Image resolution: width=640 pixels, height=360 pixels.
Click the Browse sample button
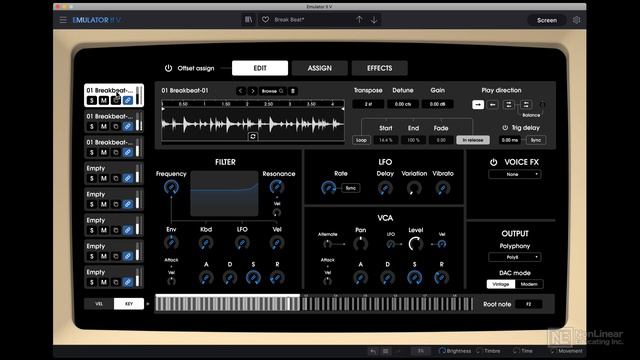pos(273,91)
